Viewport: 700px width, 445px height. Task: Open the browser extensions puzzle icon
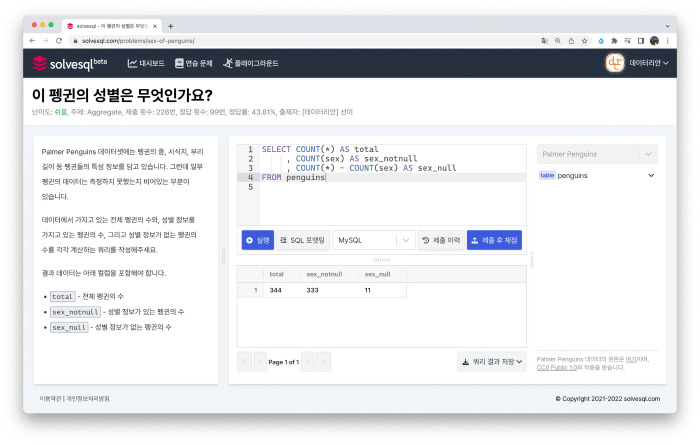click(x=614, y=41)
